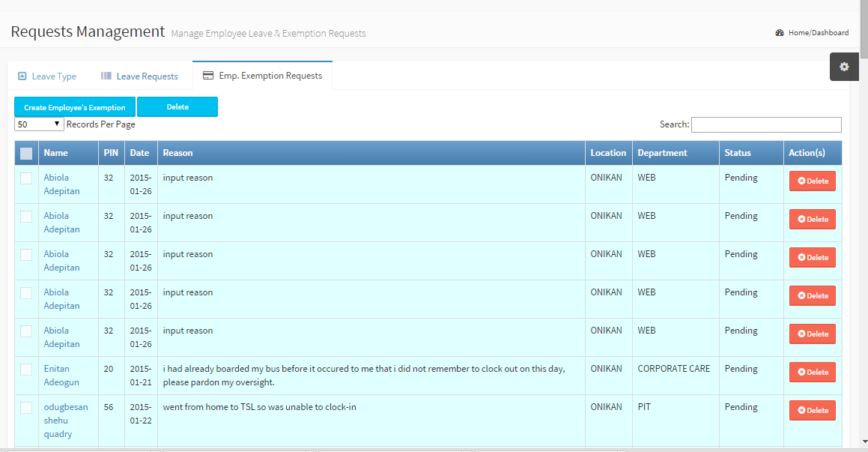868x452 pixels.
Task: Focus the Search input field
Action: pos(765,124)
